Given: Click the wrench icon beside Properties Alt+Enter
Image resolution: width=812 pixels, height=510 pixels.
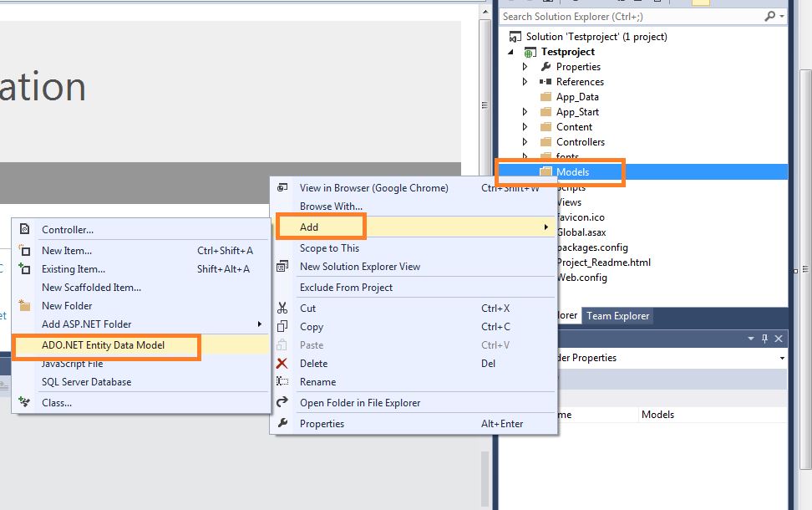Looking at the screenshot, I should [282, 423].
